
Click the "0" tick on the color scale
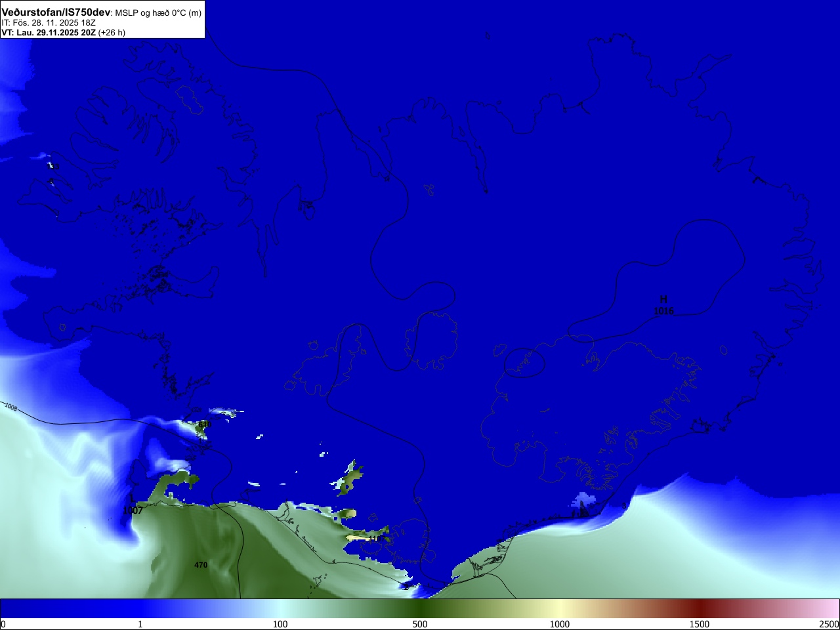click(x=3, y=624)
